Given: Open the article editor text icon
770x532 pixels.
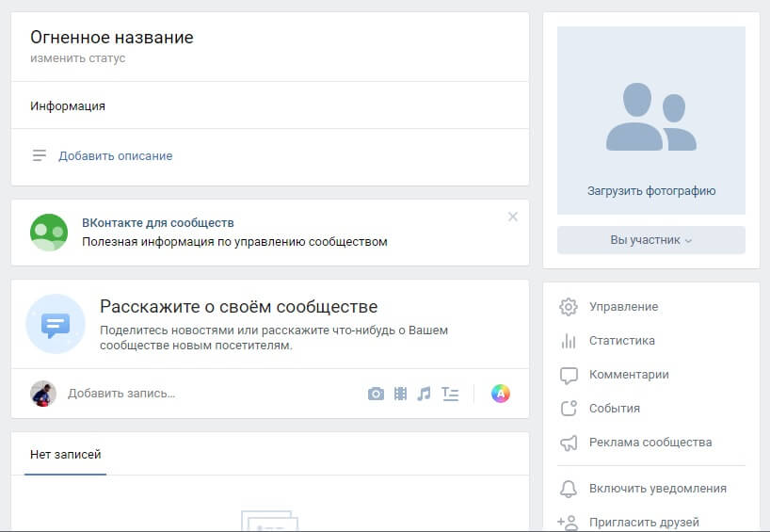Looking at the screenshot, I should (x=450, y=394).
